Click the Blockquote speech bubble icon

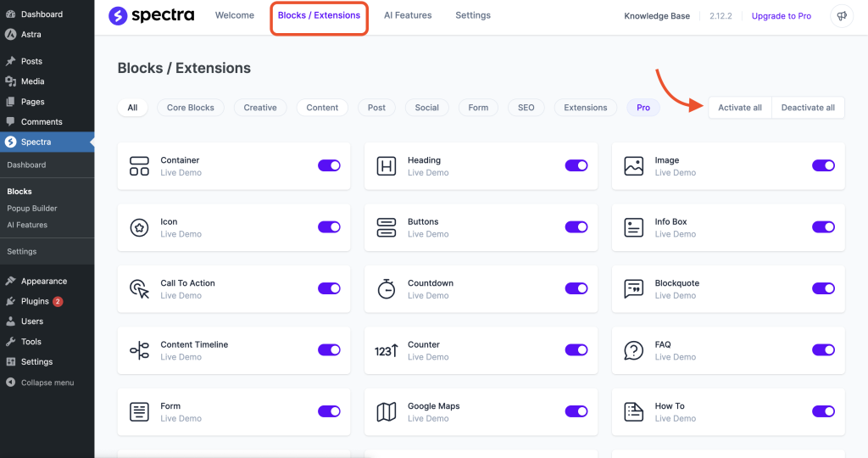pos(633,289)
